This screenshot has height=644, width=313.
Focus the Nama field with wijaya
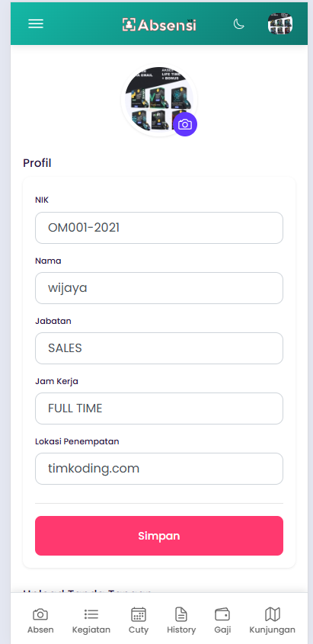(x=159, y=288)
